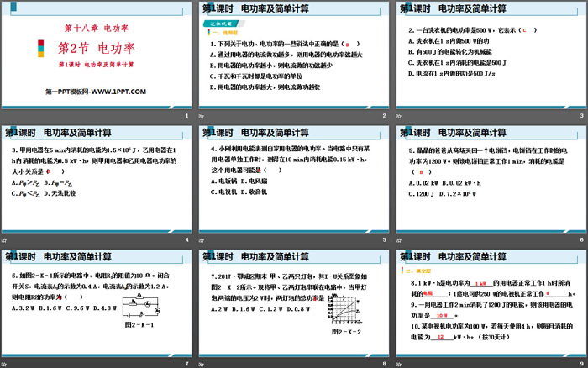Click the animation star icon under slide 5
The width and height of the screenshot is (588, 368).
202,240
